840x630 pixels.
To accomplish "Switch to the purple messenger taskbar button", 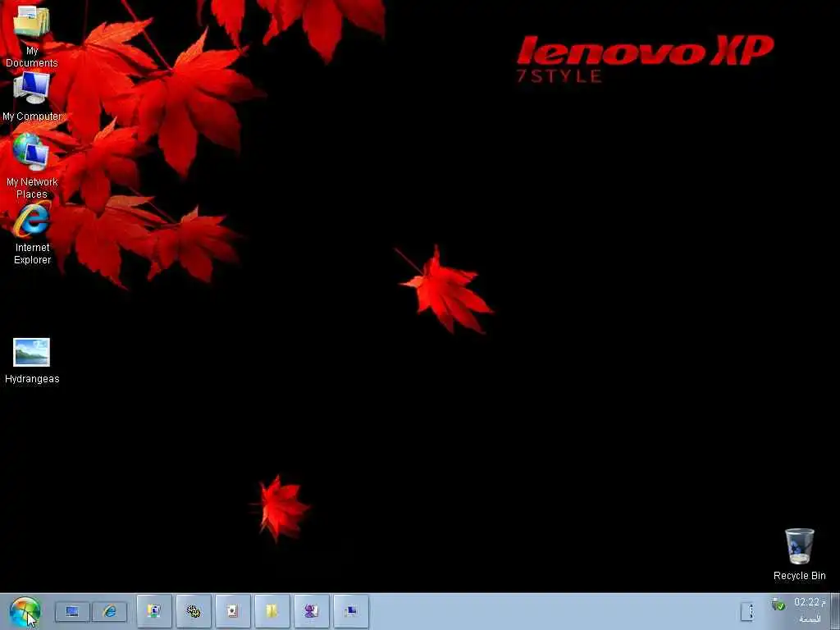I will tap(311, 610).
